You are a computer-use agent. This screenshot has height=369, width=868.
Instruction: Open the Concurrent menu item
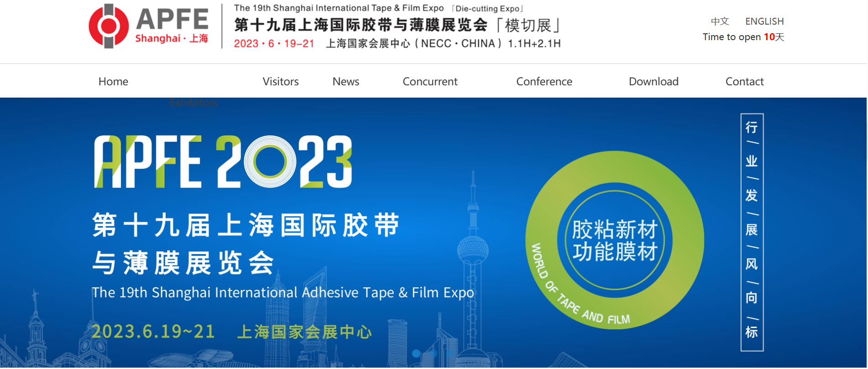pos(430,81)
